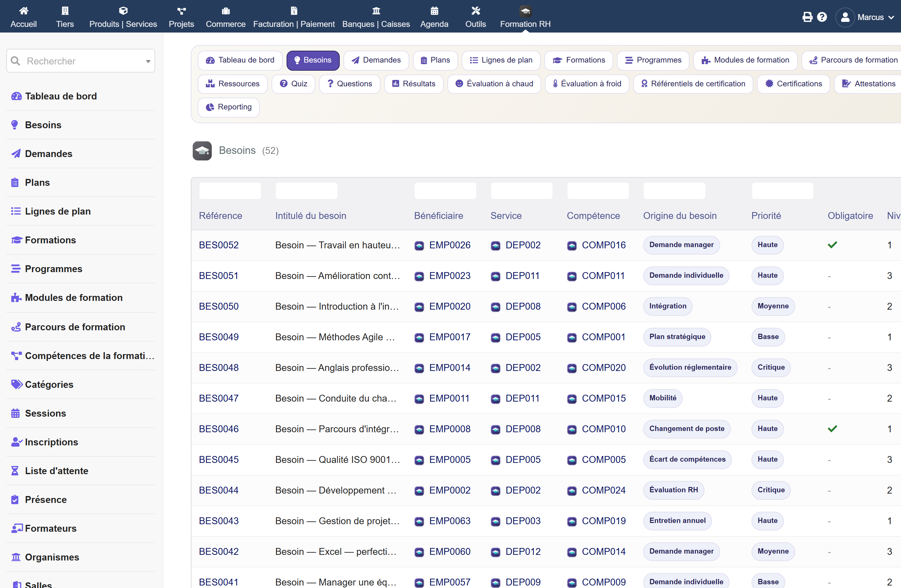Open the Projets network icon
Screen dimensions: 901x588
coord(181,11)
